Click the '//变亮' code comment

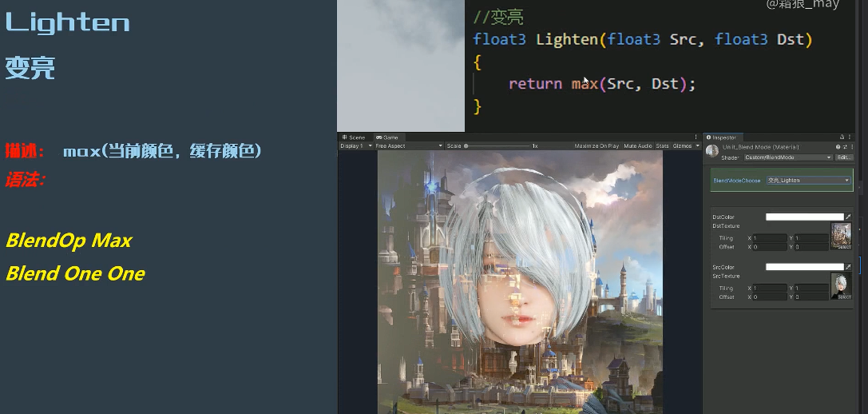click(x=498, y=18)
